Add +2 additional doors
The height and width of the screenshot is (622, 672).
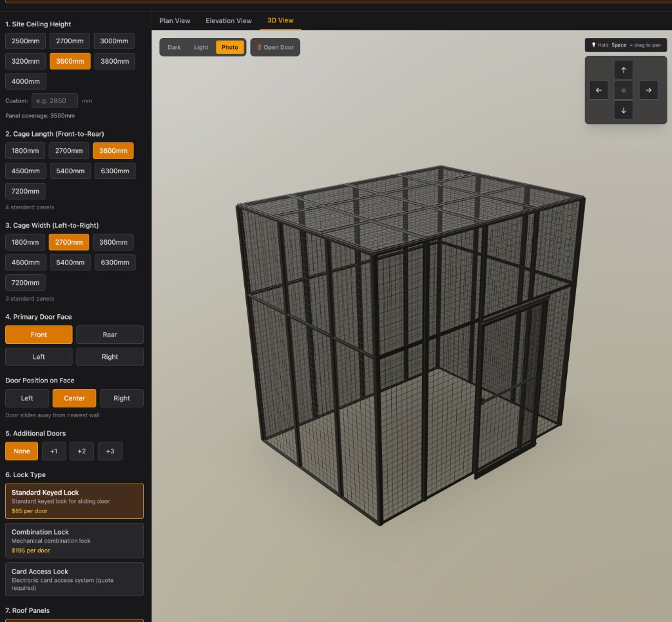tap(81, 451)
